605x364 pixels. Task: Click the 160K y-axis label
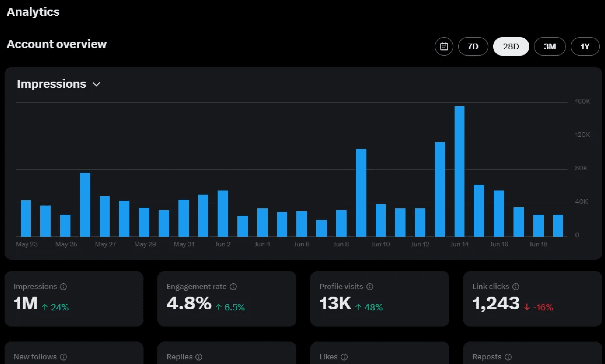pyautogui.click(x=582, y=101)
